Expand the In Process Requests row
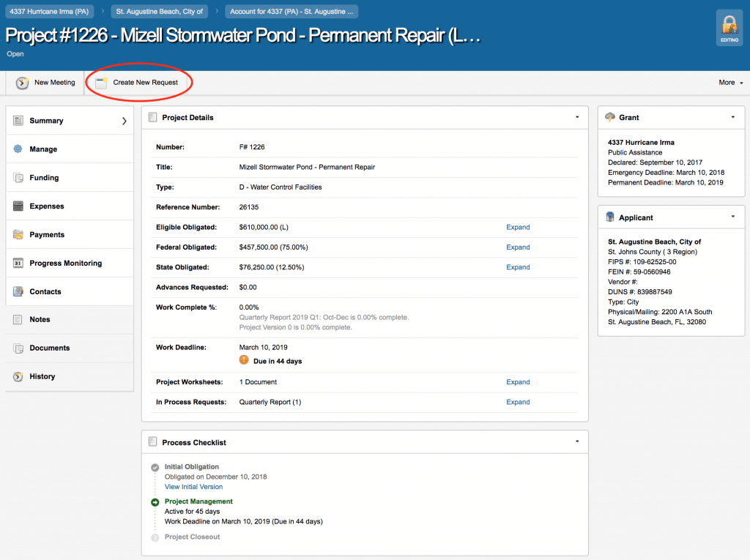750x560 pixels. pyautogui.click(x=518, y=403)
